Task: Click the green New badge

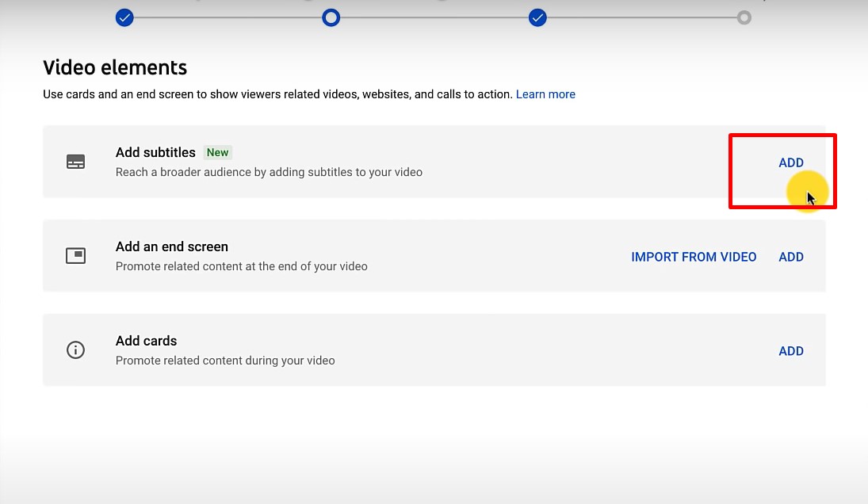Action: click(217, 152)
